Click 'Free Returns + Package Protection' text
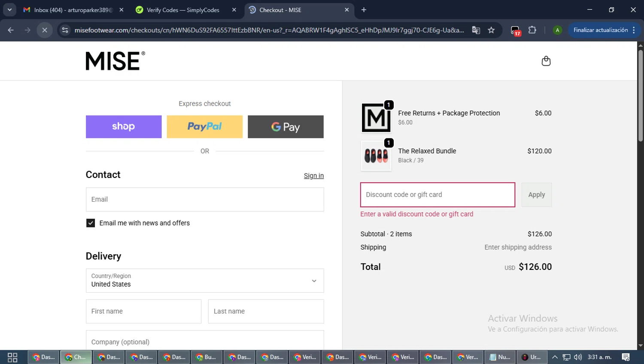Image resolution: width=644 pixels, height=364 pixels. 449,113
